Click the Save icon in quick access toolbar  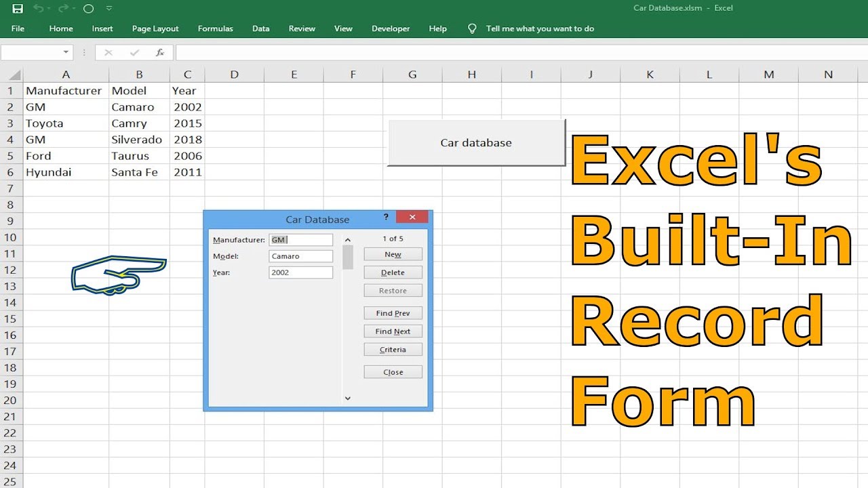coord(18,9)
